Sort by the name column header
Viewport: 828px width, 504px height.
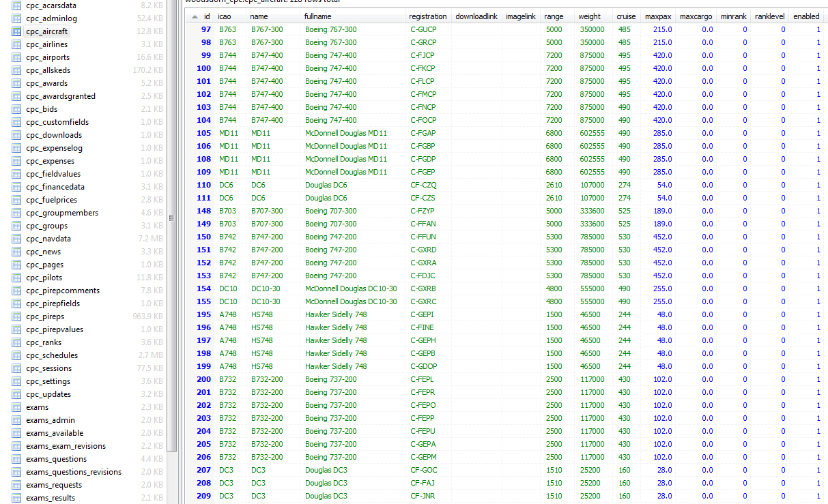(x=274, y=16)
